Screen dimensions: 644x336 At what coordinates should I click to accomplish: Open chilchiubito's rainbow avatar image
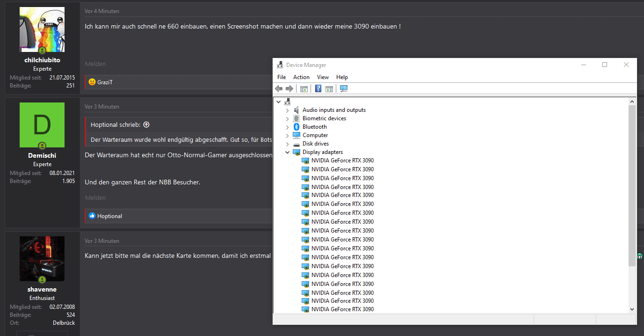(x=42, y=29)
